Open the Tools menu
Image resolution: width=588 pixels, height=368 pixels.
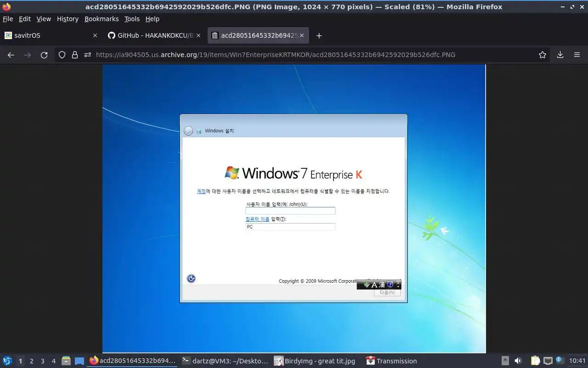[x=132, y=19]
